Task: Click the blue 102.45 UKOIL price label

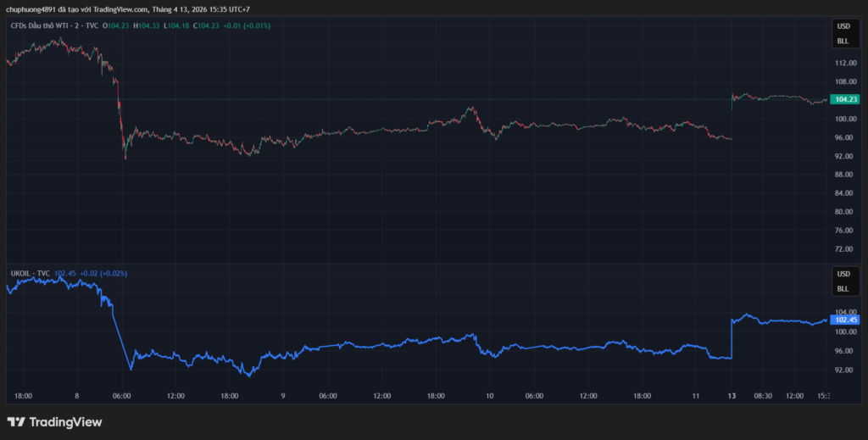Action: (845, 320)
